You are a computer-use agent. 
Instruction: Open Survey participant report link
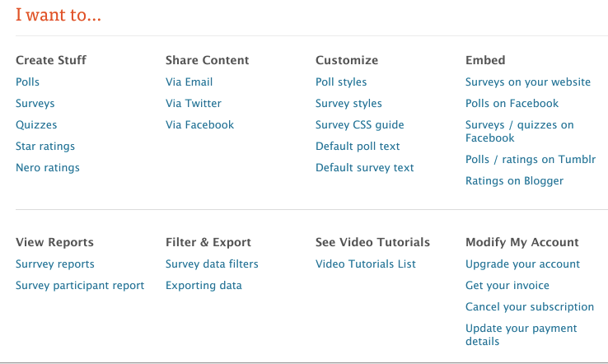pyautogui.click(x=79, y=286)
